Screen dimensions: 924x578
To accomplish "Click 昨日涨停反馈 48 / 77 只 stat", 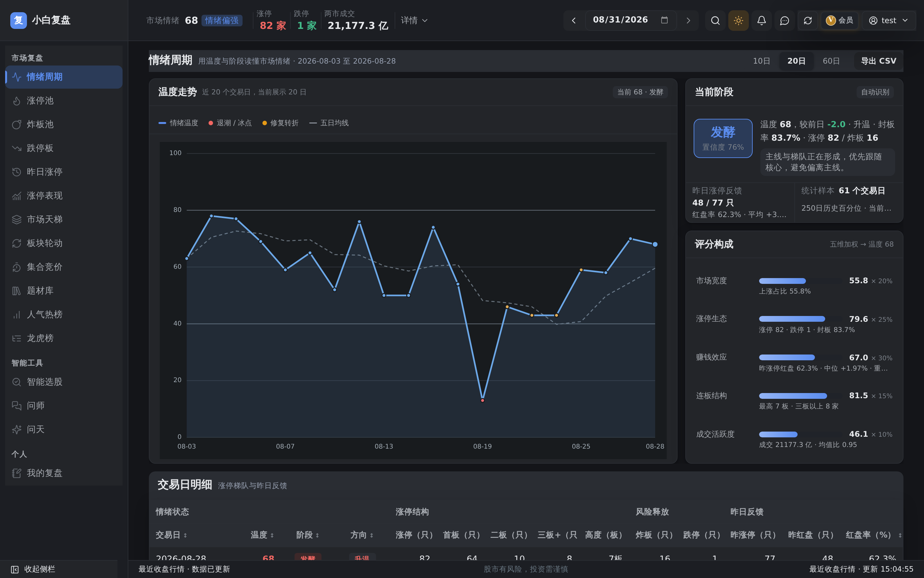I will (x=740, y=202).
